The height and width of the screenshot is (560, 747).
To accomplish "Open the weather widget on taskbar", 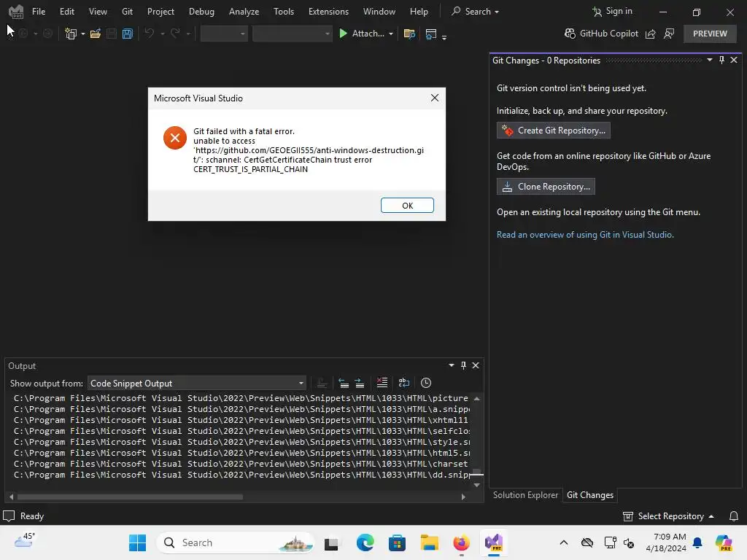I will 24,541.
